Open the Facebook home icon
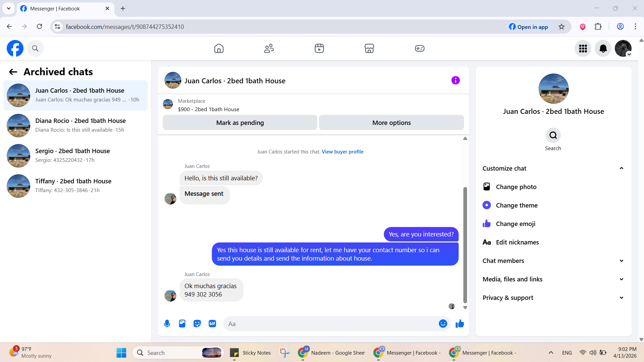The width and height of the screenshot is (644, 362). [x=219, y=48]
